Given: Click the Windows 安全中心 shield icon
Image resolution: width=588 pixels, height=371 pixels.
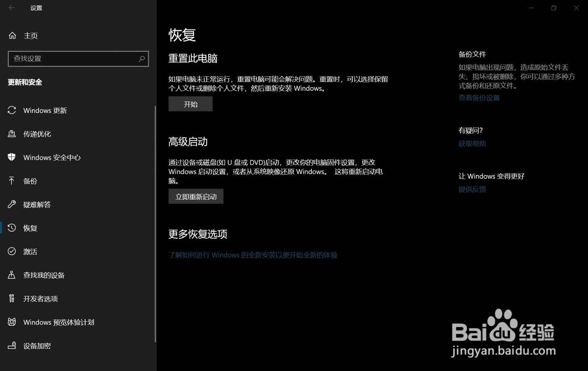Looking at the screenshot, I should (x=12, y=157).
